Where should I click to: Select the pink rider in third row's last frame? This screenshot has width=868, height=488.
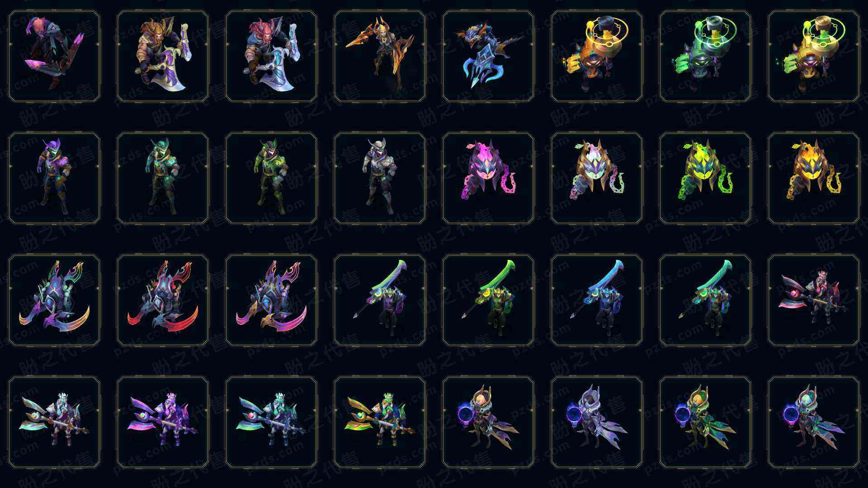pyautogui.click(x=814, y=300)
